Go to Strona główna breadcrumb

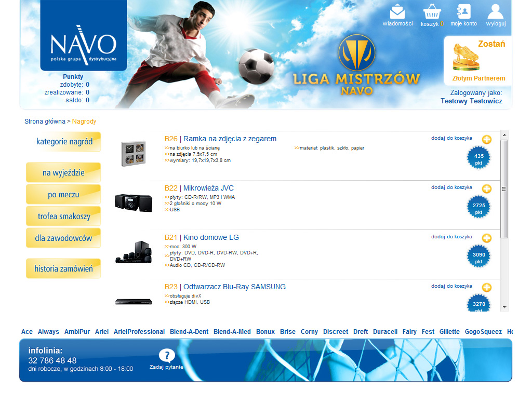coord(45,122)
